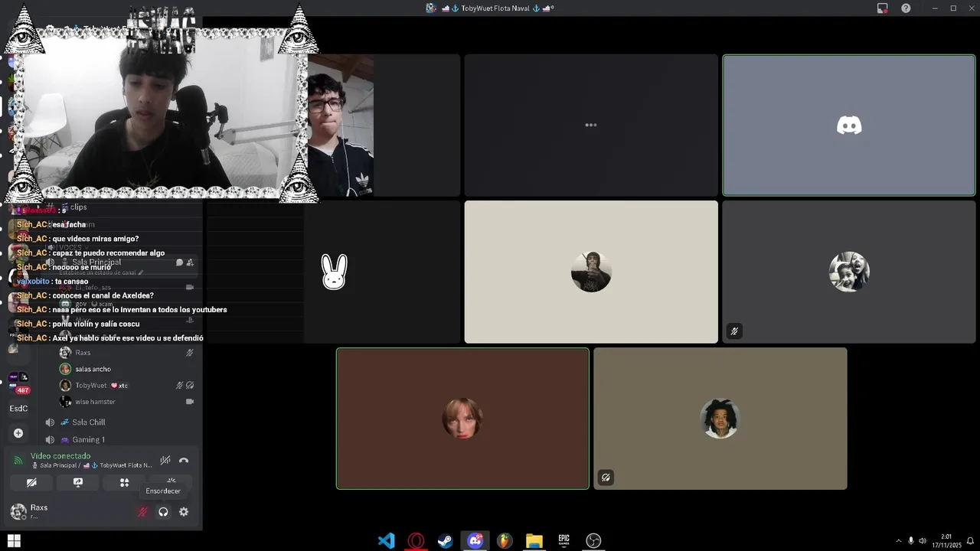
Task: Unmute the red microphone button
Action: tap(142, 512)
